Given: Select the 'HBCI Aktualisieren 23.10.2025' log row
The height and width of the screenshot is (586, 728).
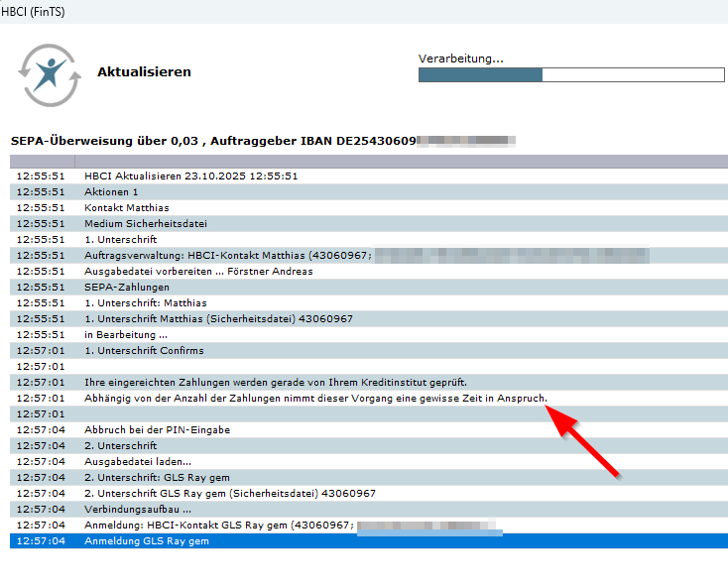Looking at the screenshot, I should [x=190, y=176].
